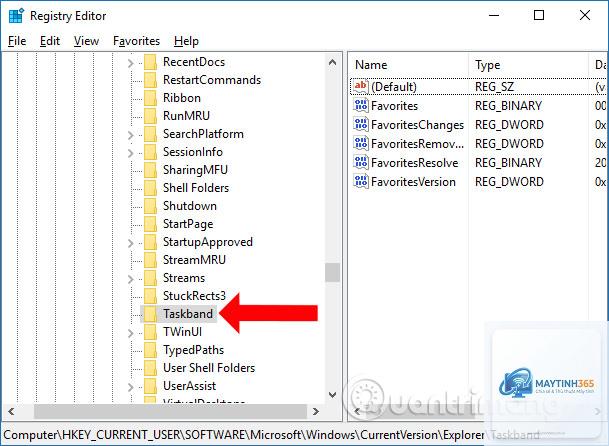The image size is (609, 446).
Task: Open the View menu
Action: tap(86, 41)
